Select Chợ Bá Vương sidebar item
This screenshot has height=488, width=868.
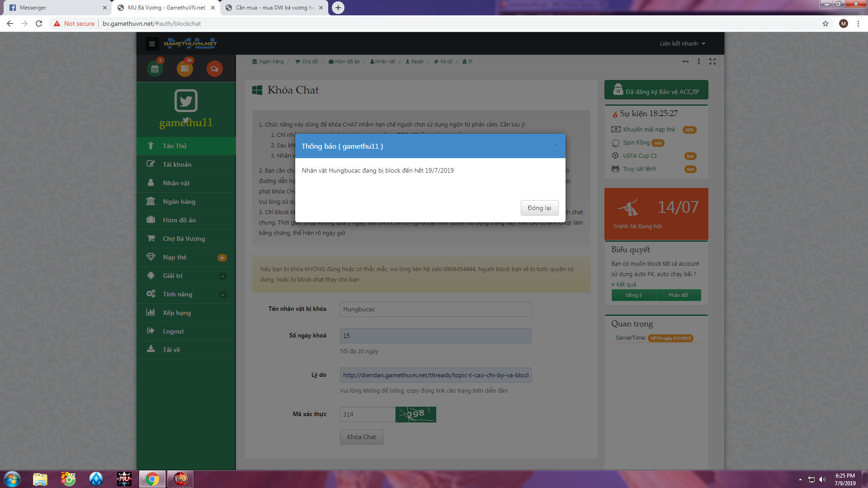[184, 239]
